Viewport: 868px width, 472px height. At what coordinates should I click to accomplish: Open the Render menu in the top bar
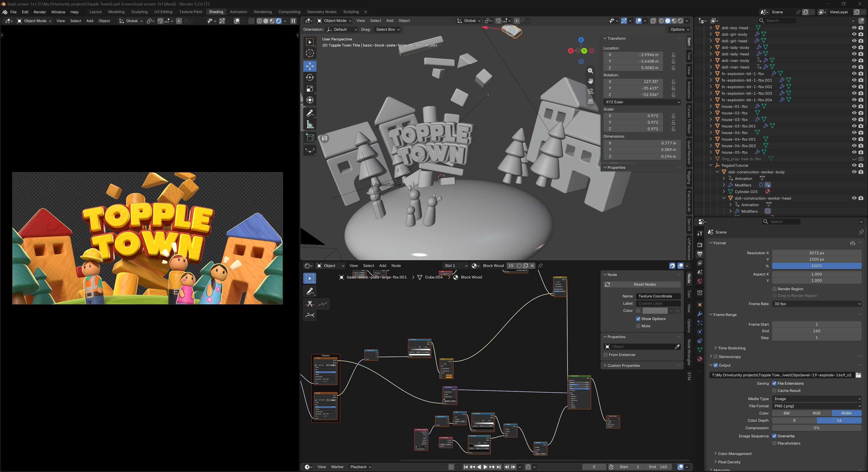pyautogui.click(x=40, y=12)
